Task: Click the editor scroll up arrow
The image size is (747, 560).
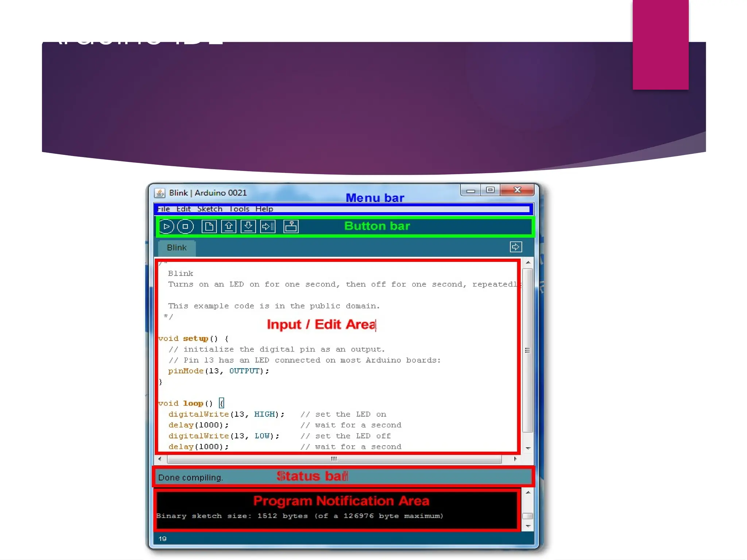Action: click(528, 262)
